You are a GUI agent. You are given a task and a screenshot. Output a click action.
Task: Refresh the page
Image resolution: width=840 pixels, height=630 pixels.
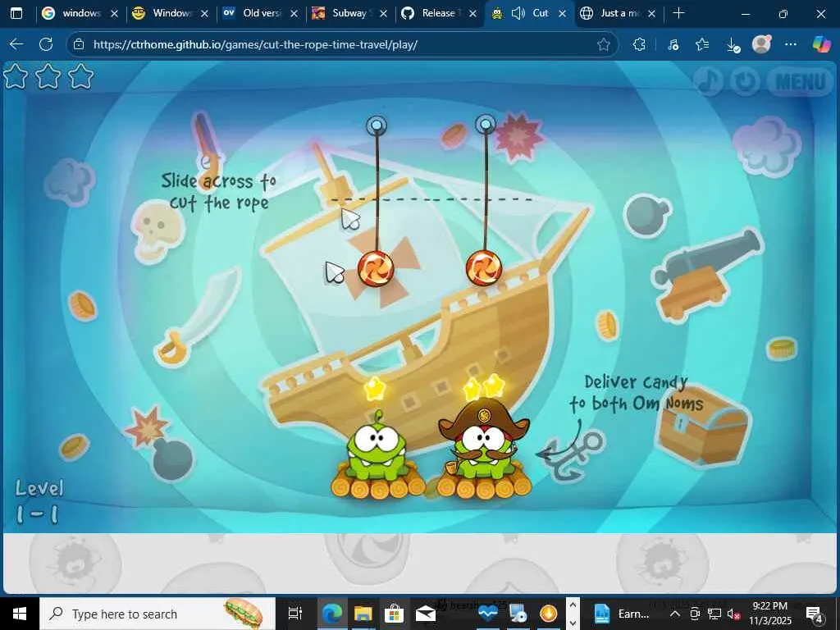(x=46, y=44)
